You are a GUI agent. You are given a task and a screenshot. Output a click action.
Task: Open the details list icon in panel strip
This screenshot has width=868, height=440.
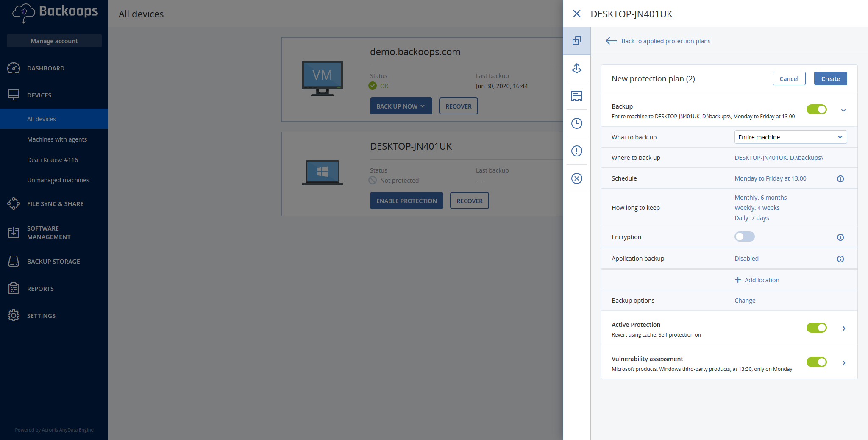coord(577,96)
